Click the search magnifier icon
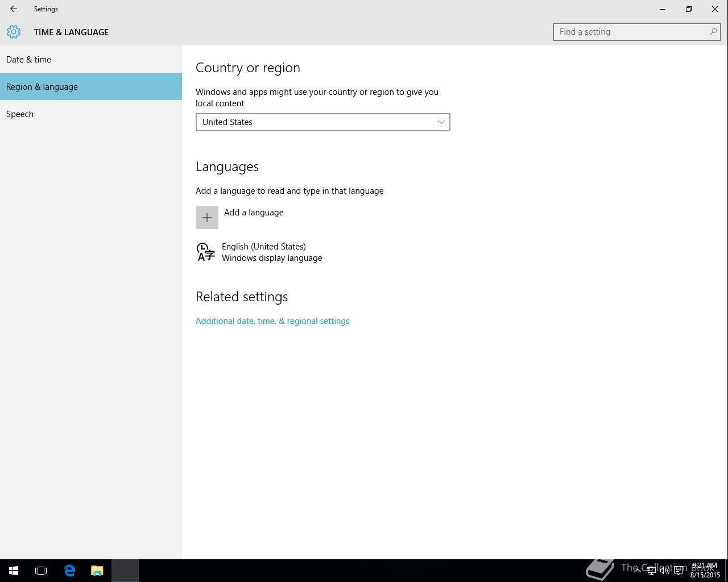The width and height of the screenshot is (728, 582). click(713, 32)
